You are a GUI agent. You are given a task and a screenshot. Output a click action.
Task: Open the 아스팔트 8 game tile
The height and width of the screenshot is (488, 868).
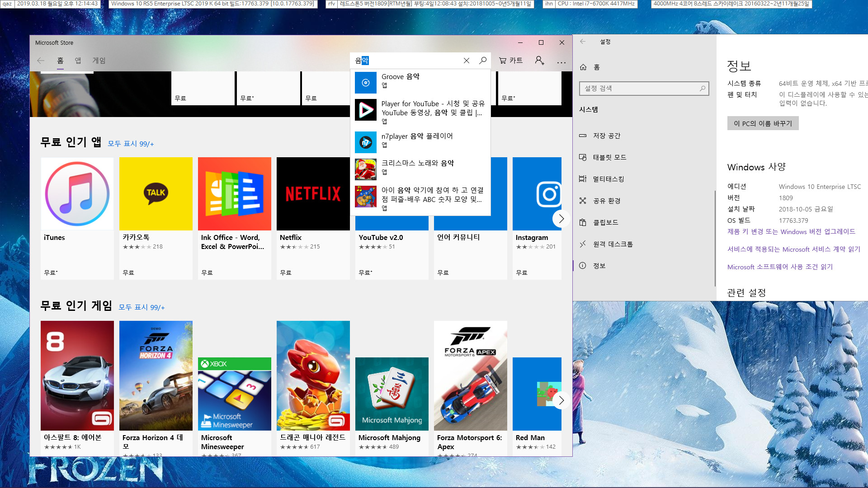click(77, 388)
